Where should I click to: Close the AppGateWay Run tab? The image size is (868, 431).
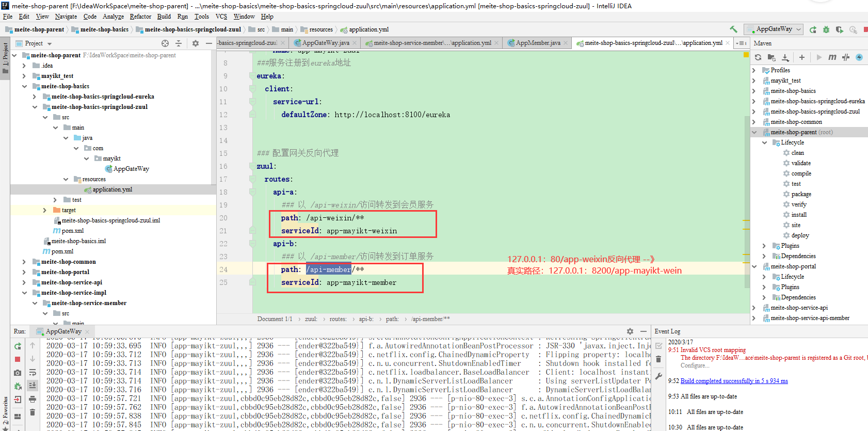click(88, 331)
